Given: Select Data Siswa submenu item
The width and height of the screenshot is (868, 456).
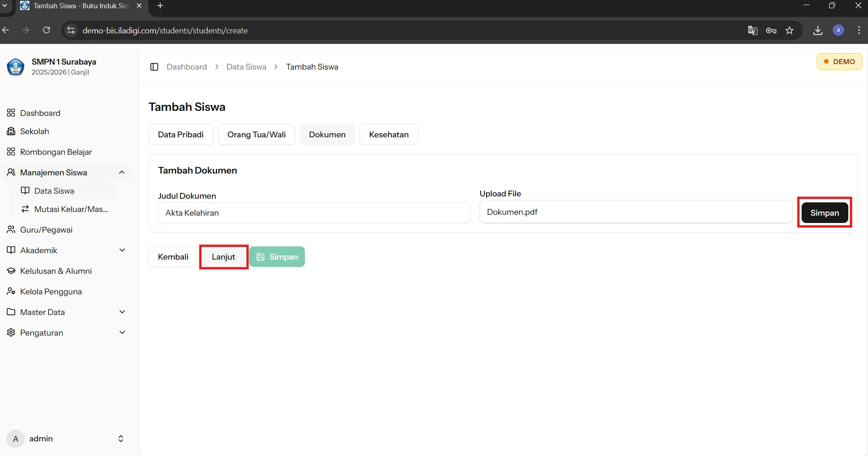Looking at the screenshot, I should (66, 190).
